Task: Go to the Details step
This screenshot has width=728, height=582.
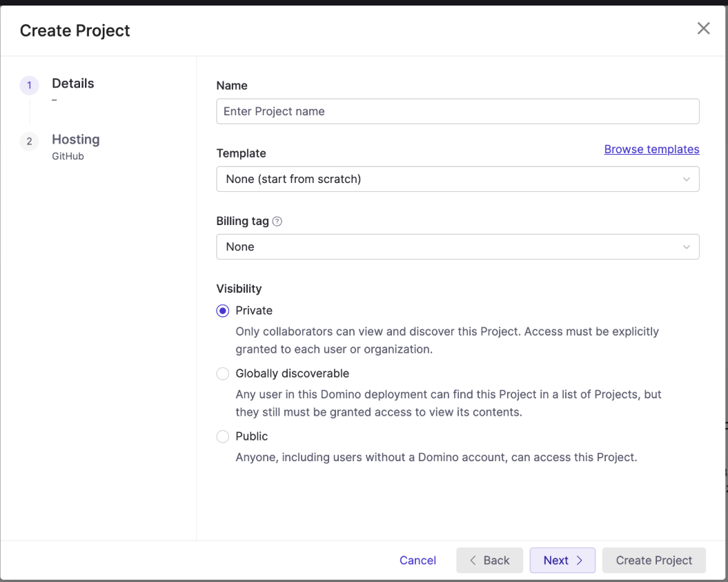Action: [x=72, y=84]
